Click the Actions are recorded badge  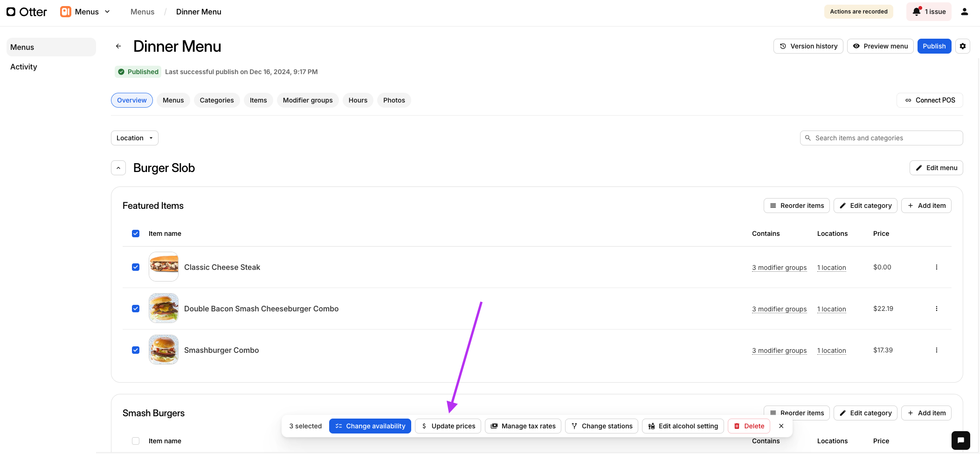859,12
